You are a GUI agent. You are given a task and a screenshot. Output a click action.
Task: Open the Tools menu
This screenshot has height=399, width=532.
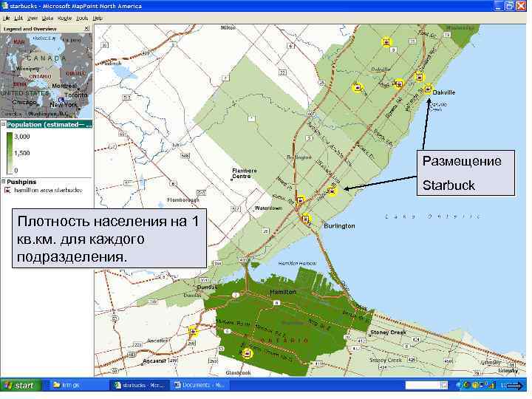pyautogui.click(x=82, y=18)
